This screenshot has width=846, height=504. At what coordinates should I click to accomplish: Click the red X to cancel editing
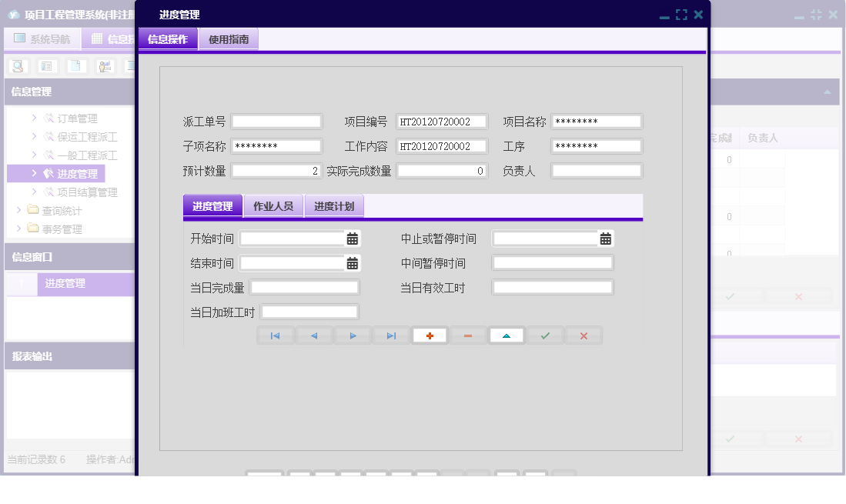click(584, 335)
